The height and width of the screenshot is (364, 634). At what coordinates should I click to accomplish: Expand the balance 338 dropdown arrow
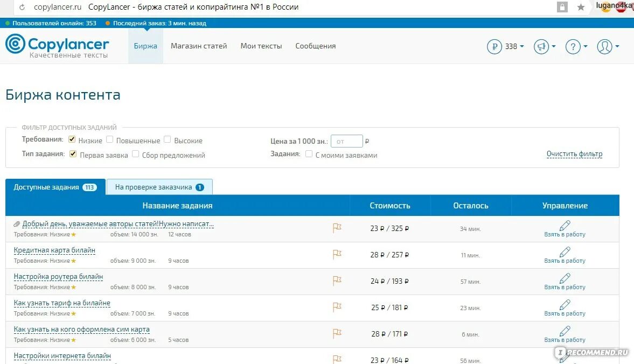[522, 46]
